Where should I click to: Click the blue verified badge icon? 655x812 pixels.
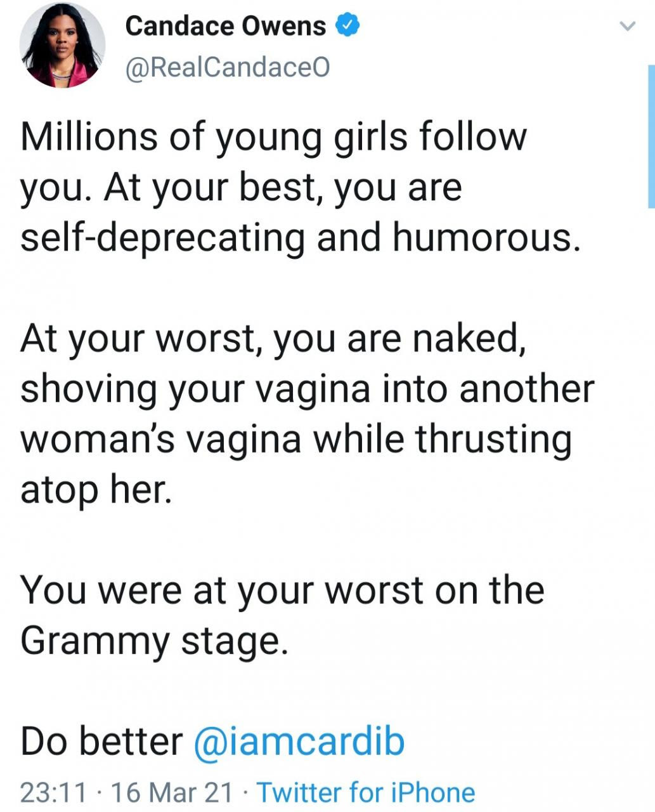click(x=348, y=26)
